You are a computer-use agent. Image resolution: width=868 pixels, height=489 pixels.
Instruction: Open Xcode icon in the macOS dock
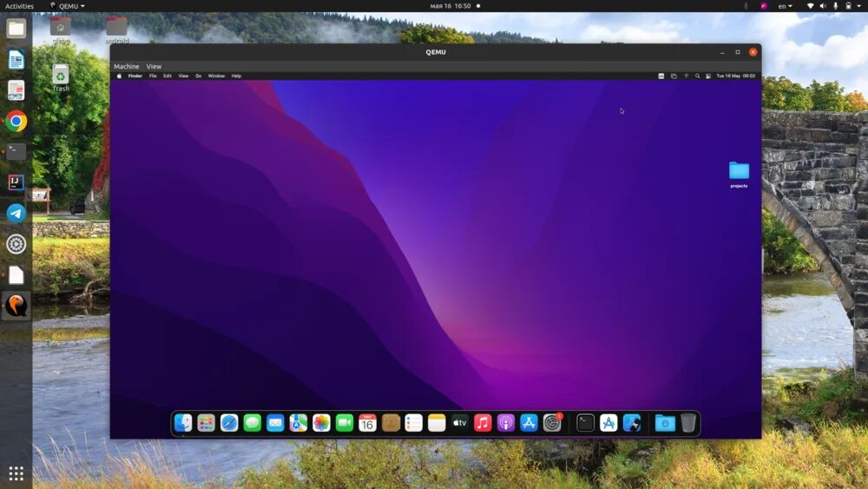(632, 423)
